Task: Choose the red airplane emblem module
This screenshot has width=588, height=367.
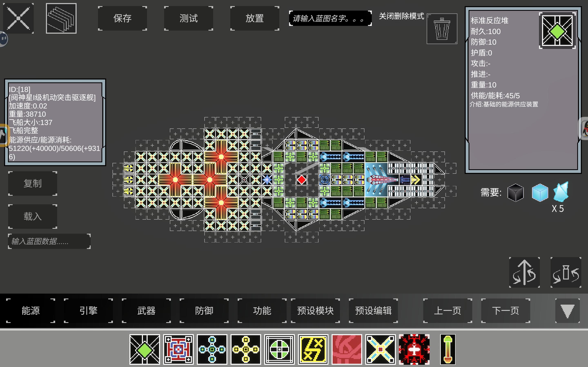Action: pos(414,349)
